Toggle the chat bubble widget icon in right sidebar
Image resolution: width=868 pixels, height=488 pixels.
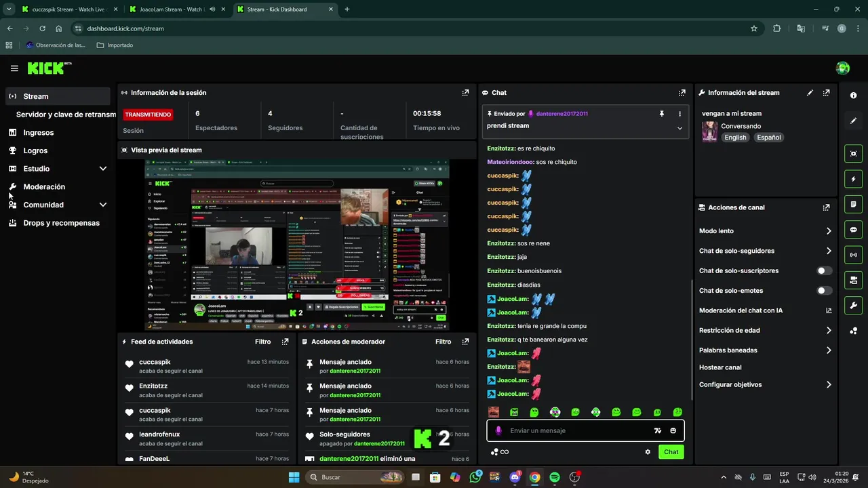[x=853, y=230]
